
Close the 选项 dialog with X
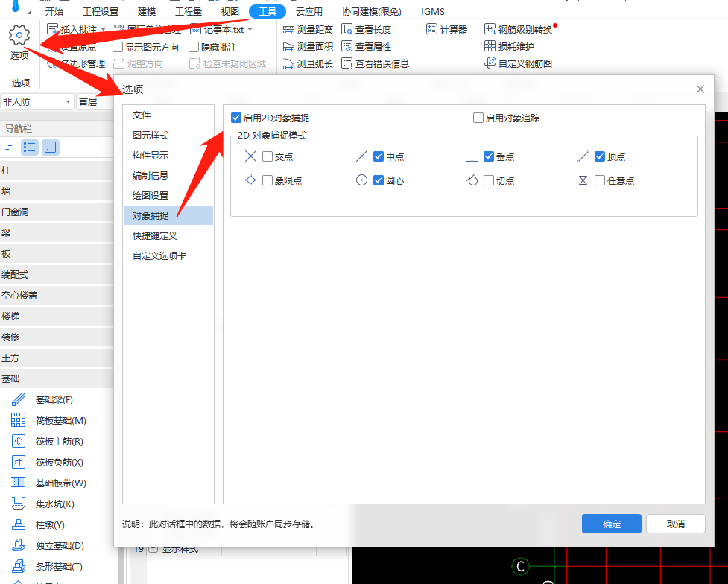pos(700,89)
